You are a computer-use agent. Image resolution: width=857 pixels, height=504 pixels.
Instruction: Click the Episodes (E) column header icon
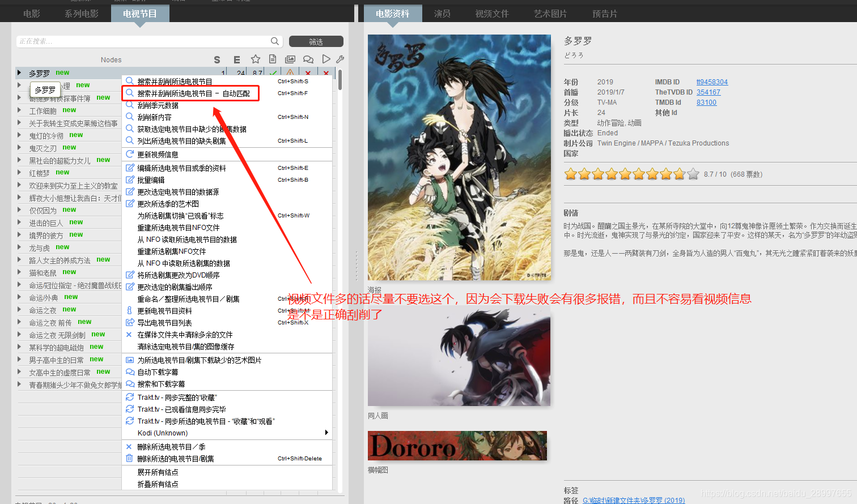pos(237,59)
